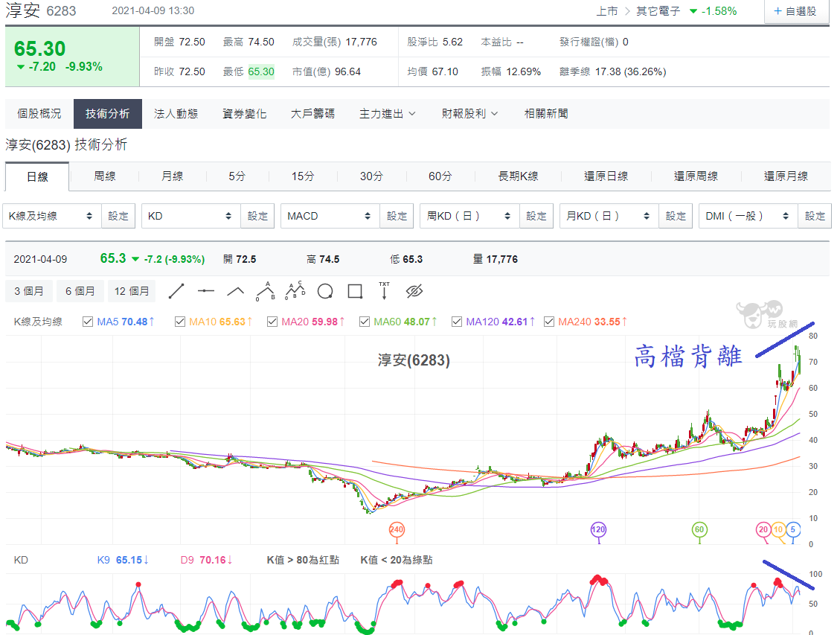Select the angle line drawing tool
Image resolution: width=840 pixels, height=635 pixels.
point(236,292)
